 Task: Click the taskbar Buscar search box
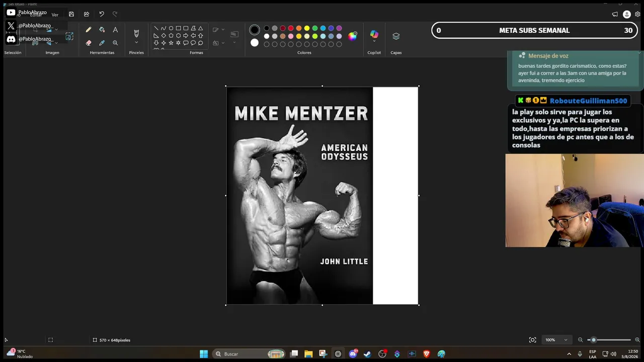(x=249, y=354)
